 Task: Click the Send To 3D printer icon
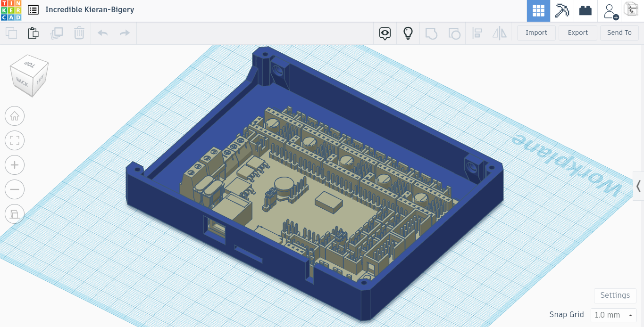click(x=631, y=10)
